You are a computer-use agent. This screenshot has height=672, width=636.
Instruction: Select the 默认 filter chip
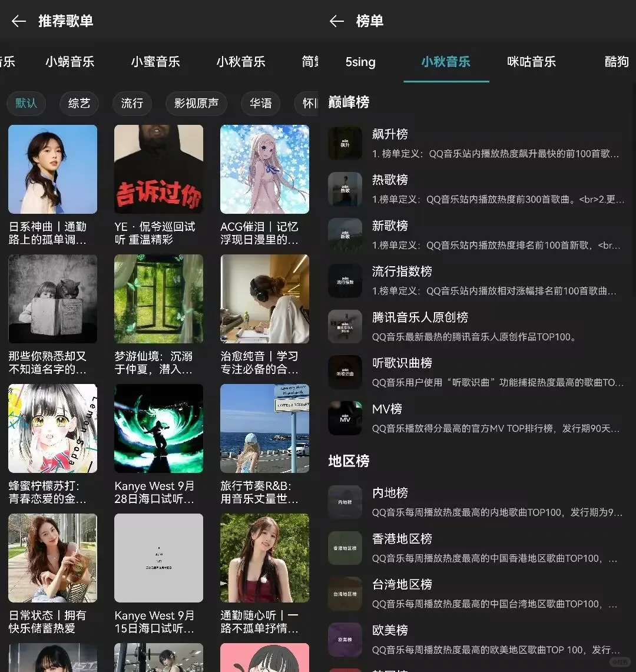point(26,104)
